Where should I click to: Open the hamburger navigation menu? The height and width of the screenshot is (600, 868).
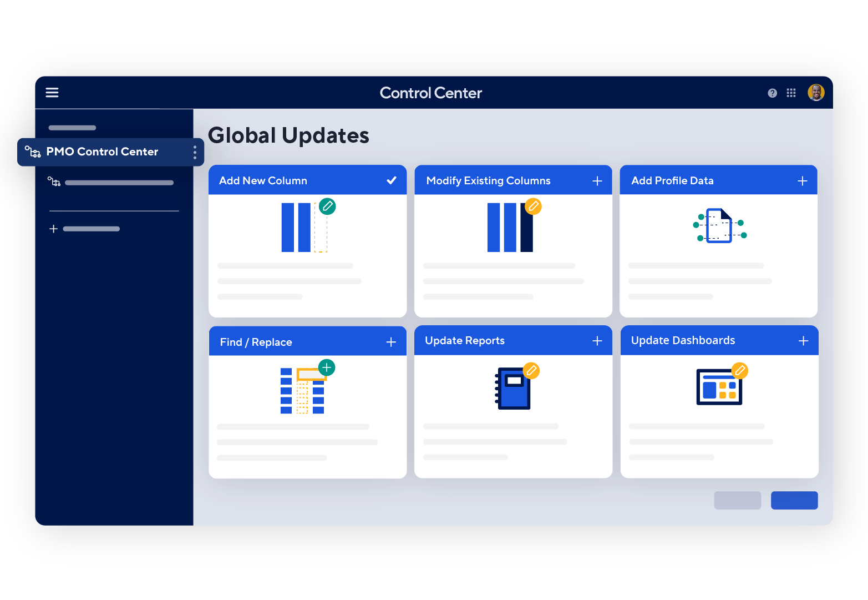coord(52,93)
